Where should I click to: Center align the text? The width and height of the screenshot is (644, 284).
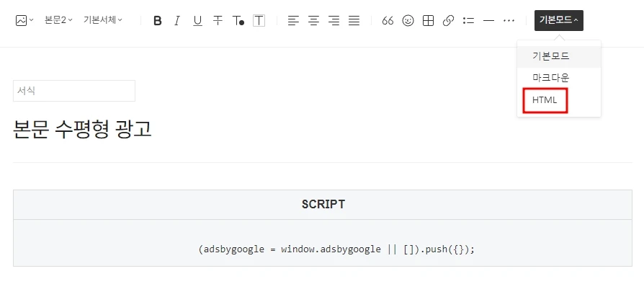(314, 21)
